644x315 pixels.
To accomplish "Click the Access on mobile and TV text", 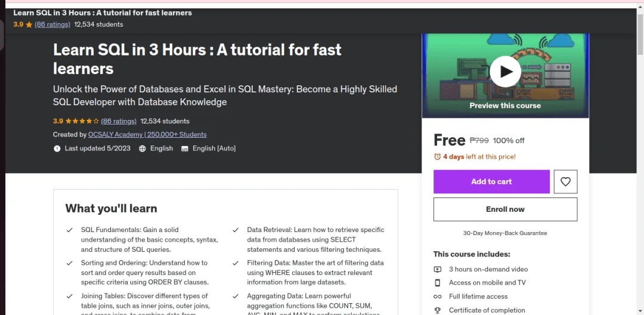I will 487,283.
